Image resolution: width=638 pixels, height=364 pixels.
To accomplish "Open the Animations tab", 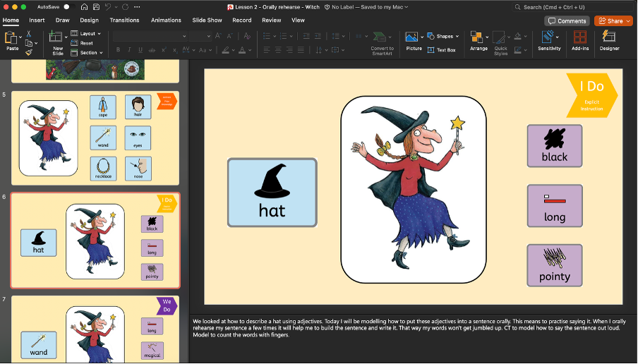I will tap(166, 20).
